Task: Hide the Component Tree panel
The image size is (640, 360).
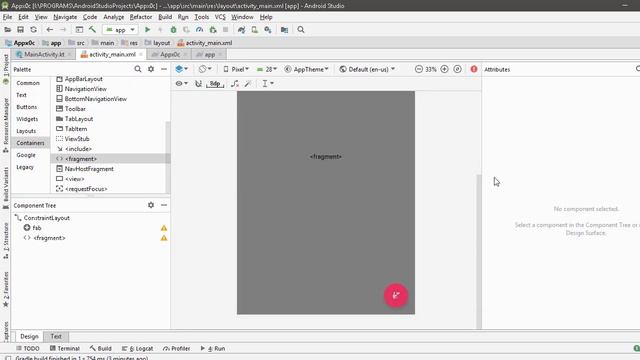Action: (x=164, y=205)
